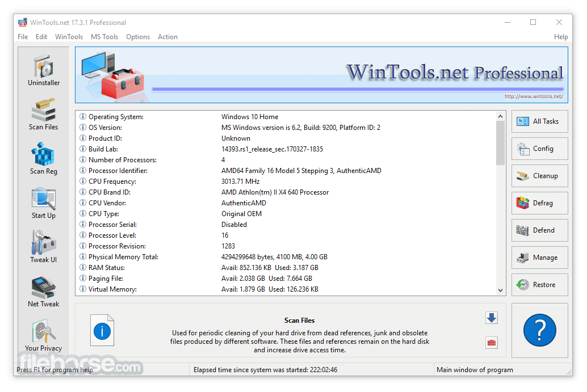The height and width of the screenshot is (392, 587).
Task: Click the All Tasks button
Action: point(539,121)
